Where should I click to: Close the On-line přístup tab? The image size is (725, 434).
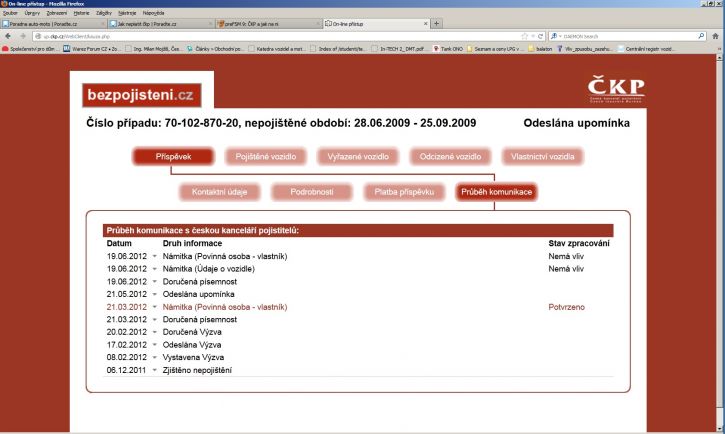point(425,23)
